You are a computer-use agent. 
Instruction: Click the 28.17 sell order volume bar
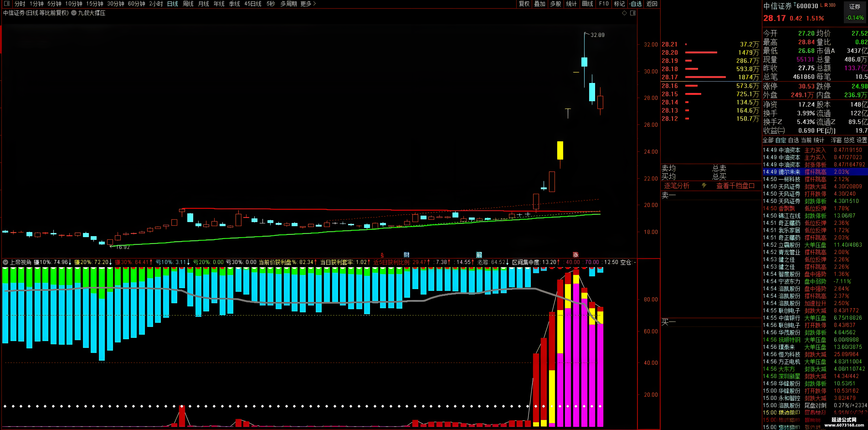point(706,77)
